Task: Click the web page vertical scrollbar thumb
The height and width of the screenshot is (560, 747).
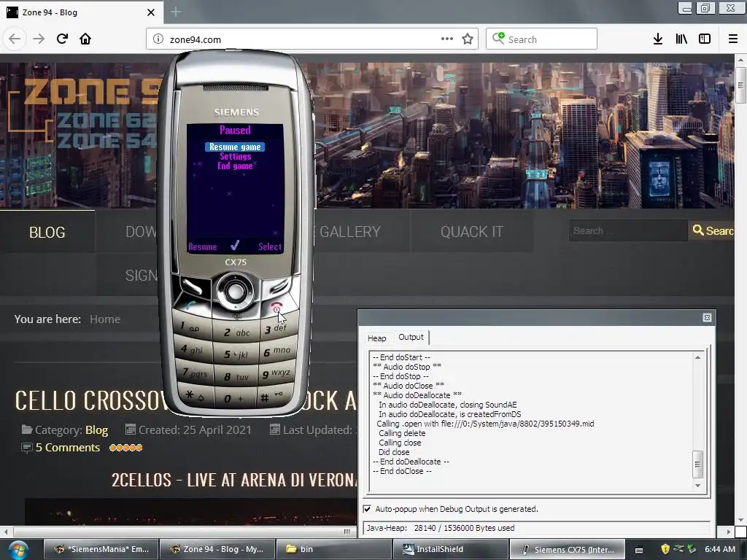Action: (x=740, y=85)
